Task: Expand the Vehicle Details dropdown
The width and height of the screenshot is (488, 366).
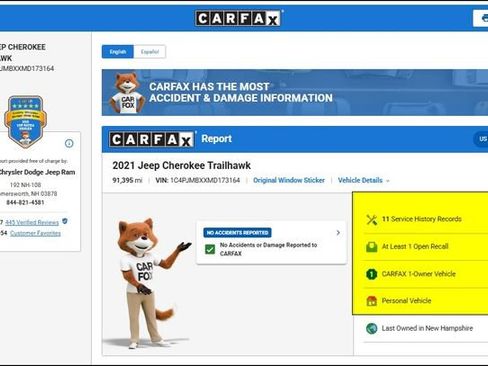Action: pos(363,180)
